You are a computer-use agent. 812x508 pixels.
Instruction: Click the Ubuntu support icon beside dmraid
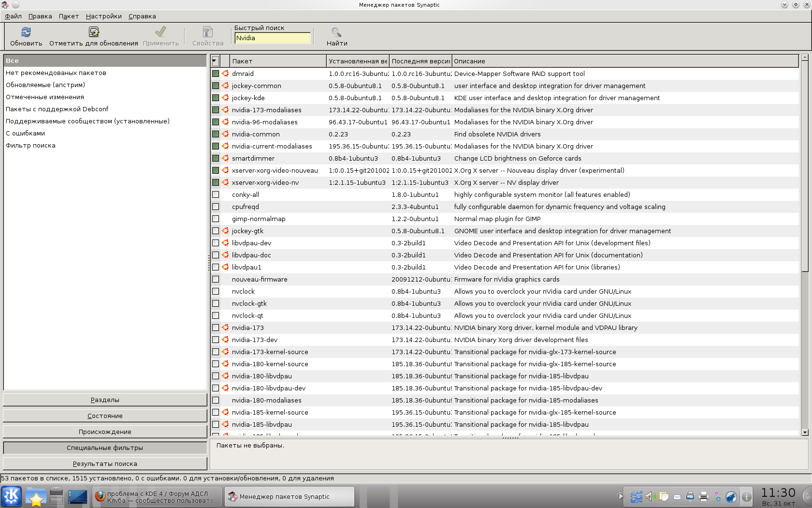coord(225,74)
